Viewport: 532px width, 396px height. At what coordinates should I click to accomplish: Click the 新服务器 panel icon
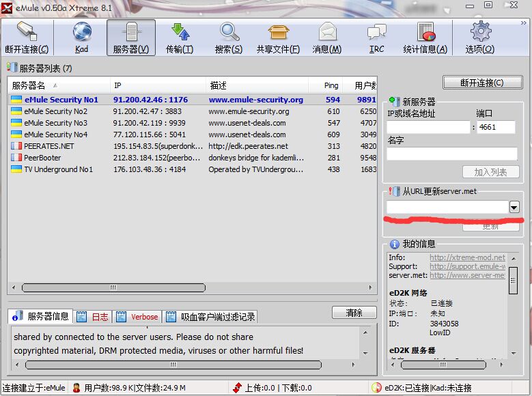click(x=394, y=101)
